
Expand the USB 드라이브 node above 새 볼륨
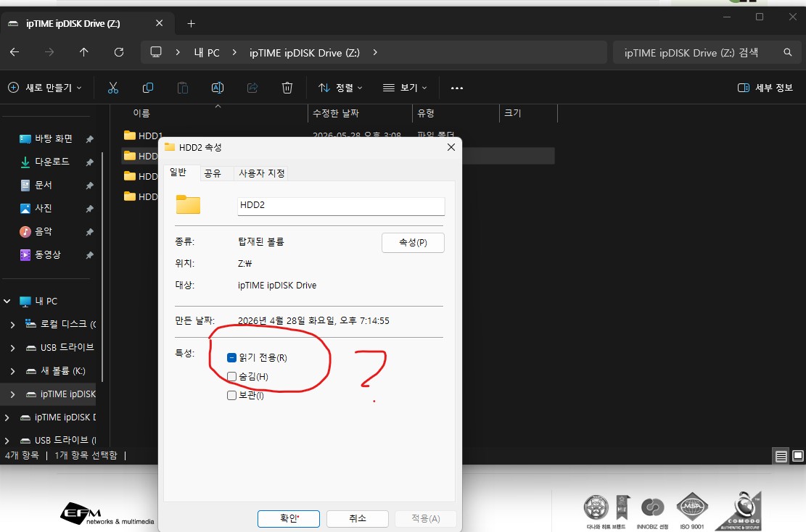[13, 348]
